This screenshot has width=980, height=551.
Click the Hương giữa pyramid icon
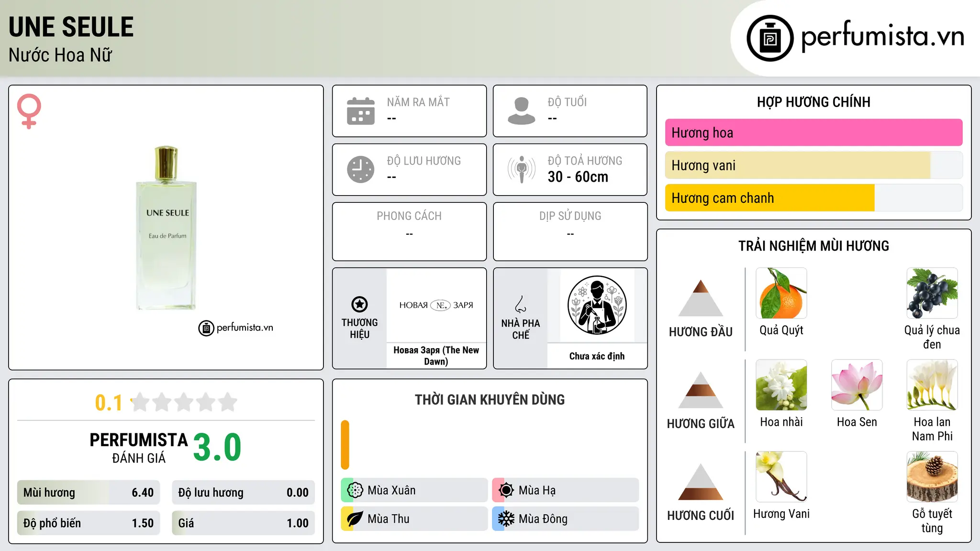701,390
